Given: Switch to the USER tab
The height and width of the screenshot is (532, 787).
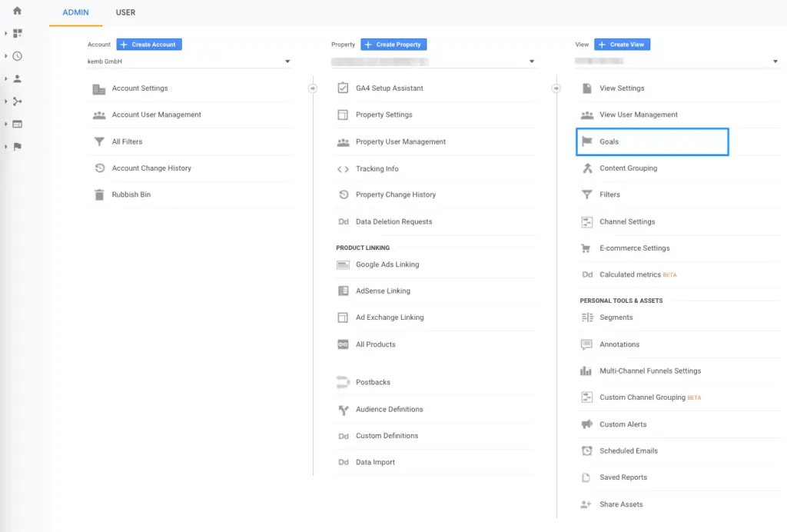Looking at the screenshot, I should [x=125, y=12].
